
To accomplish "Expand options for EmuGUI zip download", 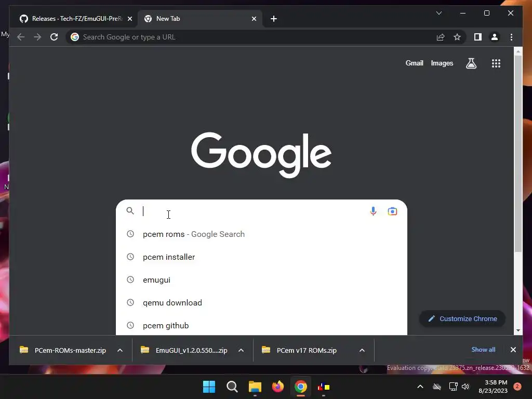I will pos(241,350).
